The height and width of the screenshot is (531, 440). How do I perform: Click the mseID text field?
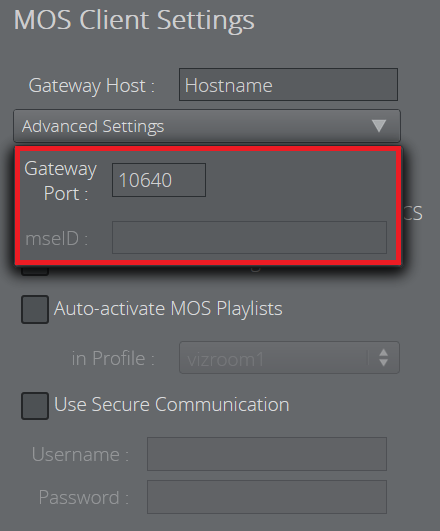coord(249,237)
